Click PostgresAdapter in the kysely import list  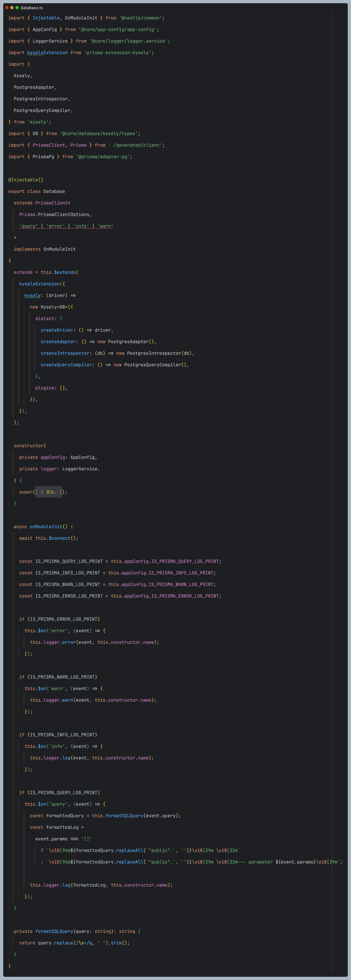click(x=34, y=88)
